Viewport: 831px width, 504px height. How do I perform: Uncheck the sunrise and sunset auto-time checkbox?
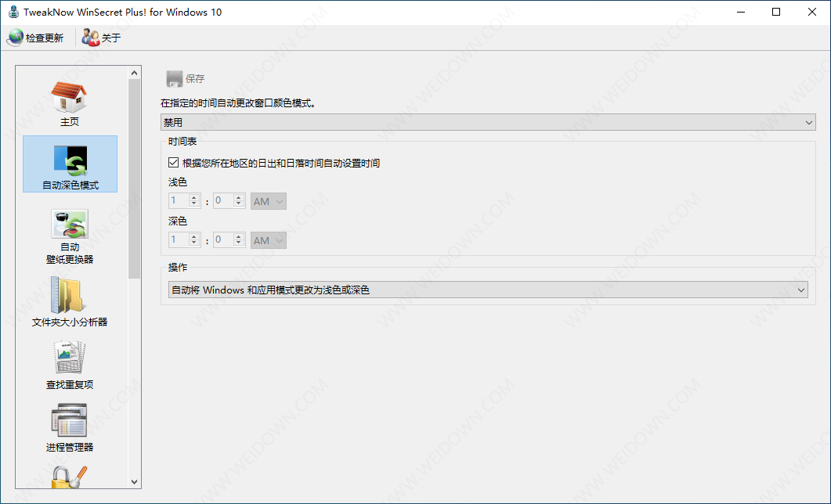174,163
